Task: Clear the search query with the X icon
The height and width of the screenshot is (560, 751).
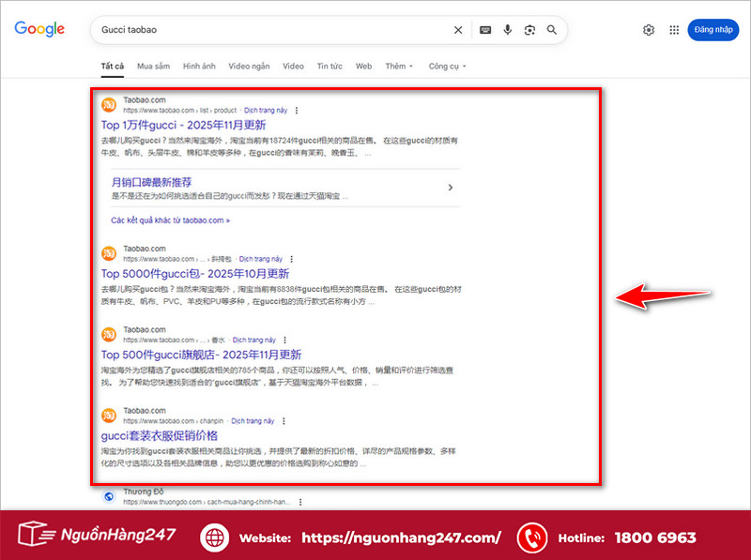Action: pos(458,29)
